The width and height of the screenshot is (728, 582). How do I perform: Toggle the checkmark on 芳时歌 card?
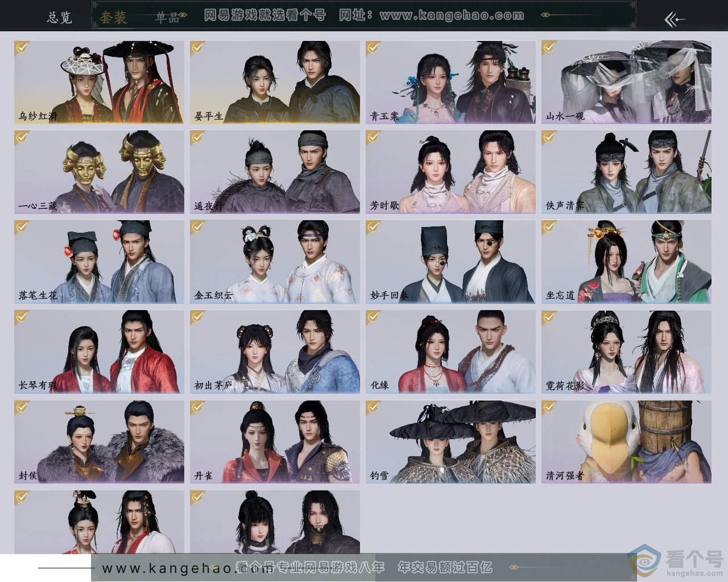coord(374,137)
